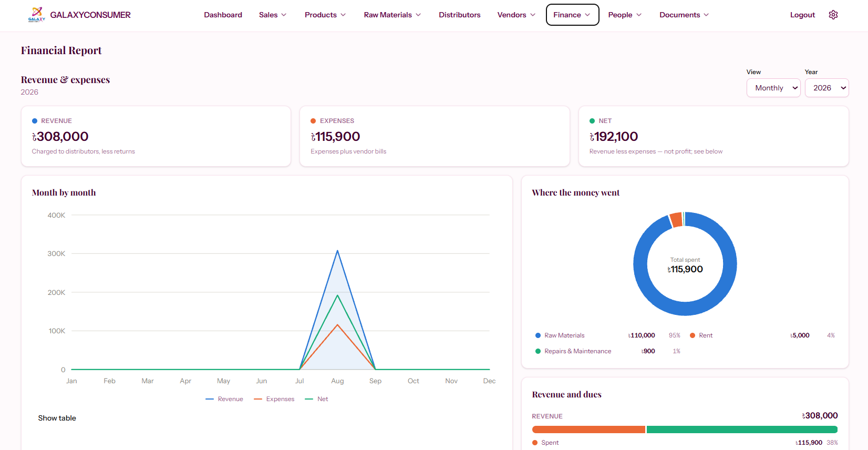
Task: Toggle the Net legend item in chart
Action: pyautogui.click(x=316, y=399)
